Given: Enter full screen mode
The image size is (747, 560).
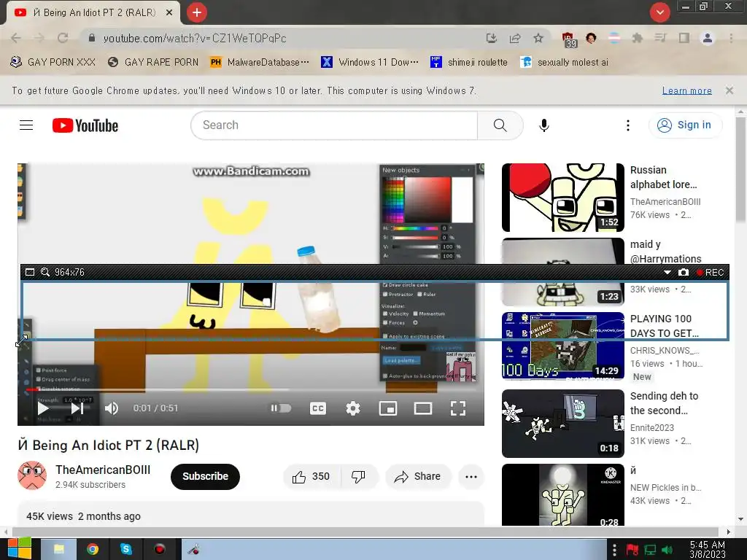Looking at the screenshot, I should pos(458,408).
